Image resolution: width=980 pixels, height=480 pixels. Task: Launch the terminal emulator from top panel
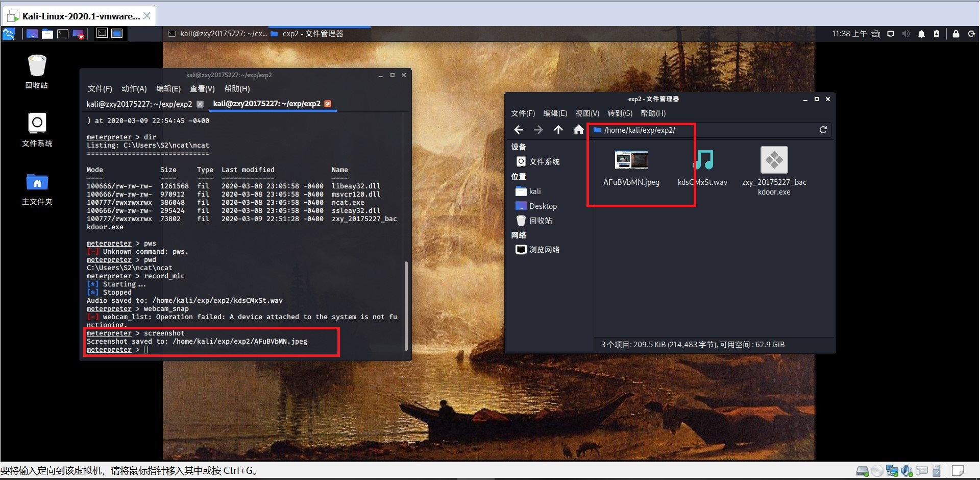point(63,34)
